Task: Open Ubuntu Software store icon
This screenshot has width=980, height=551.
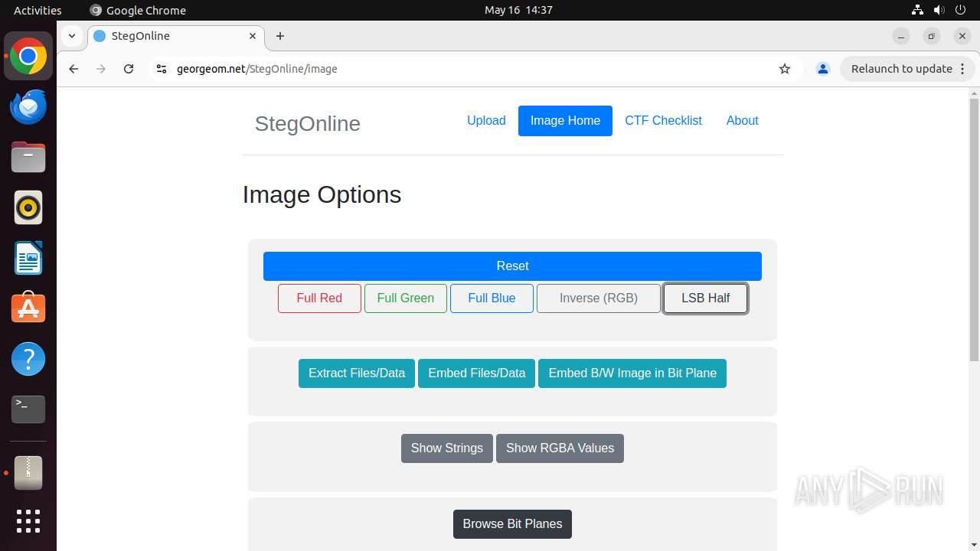Action: click(28, 308)
